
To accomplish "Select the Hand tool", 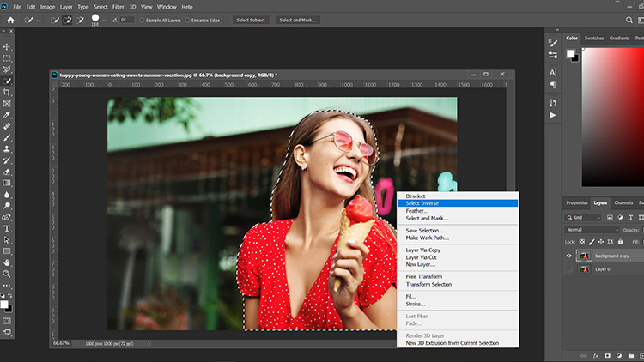I will [x=7, y=262].
